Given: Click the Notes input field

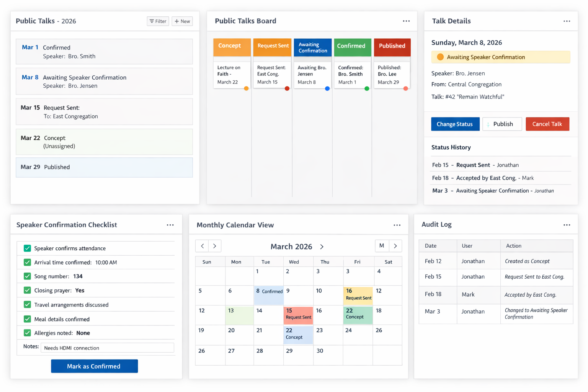Looking at the screenshot, I should pos(107,348).
